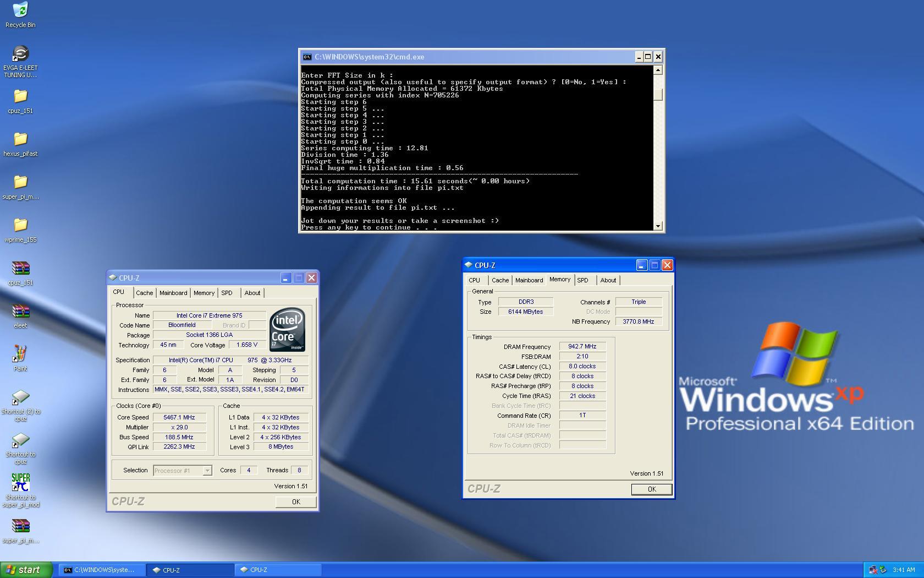Click DRAM Frequency value 942.7 MHz

coord(582,347)
